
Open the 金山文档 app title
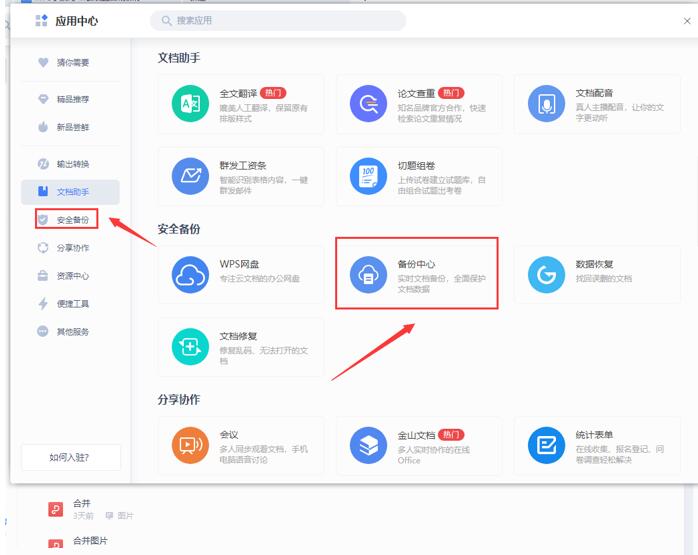pyautogui.click(x=416, y=435)
